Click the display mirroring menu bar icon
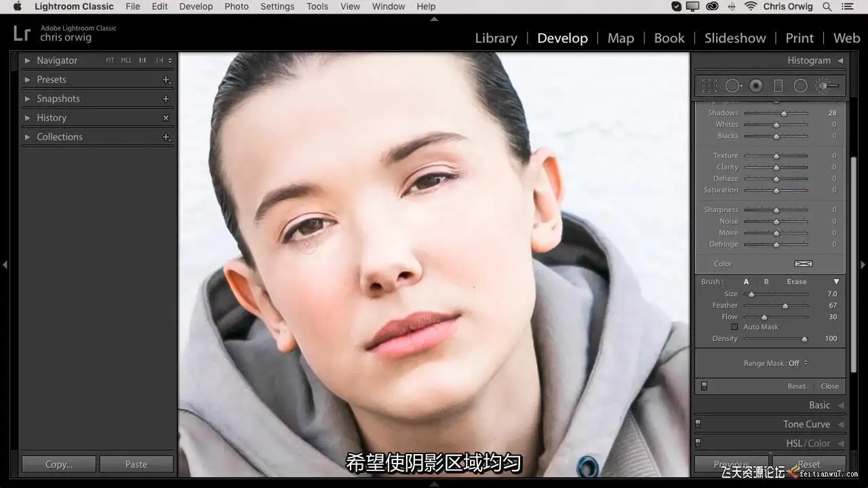Image resolution: width=868 pixels, height=488 pixels. pos(693,7)
